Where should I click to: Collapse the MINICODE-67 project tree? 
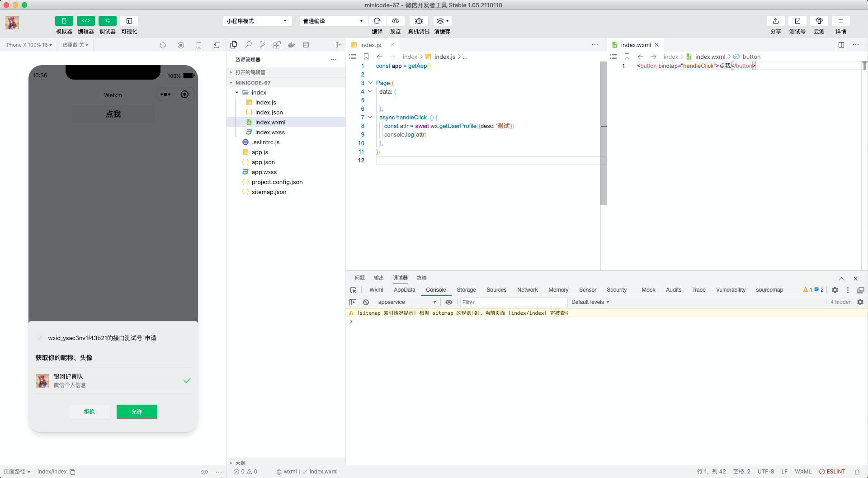[x=286, y=83]
